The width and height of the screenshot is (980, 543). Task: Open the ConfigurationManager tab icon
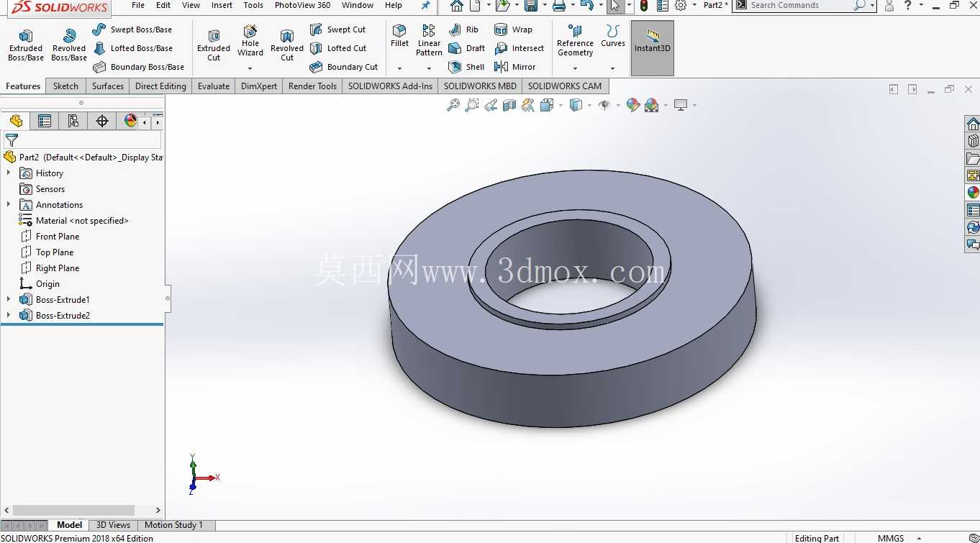pyautogui.click(x=73, y=121)
